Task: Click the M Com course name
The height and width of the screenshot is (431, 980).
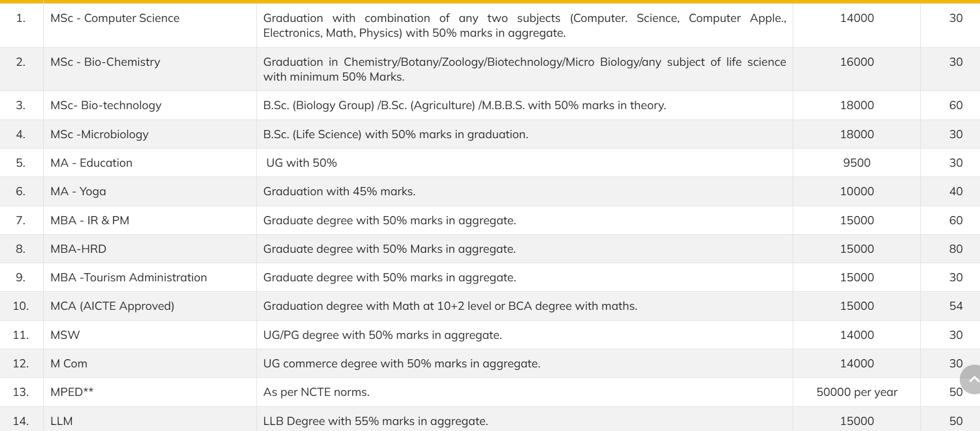Action: pos(69,364)
